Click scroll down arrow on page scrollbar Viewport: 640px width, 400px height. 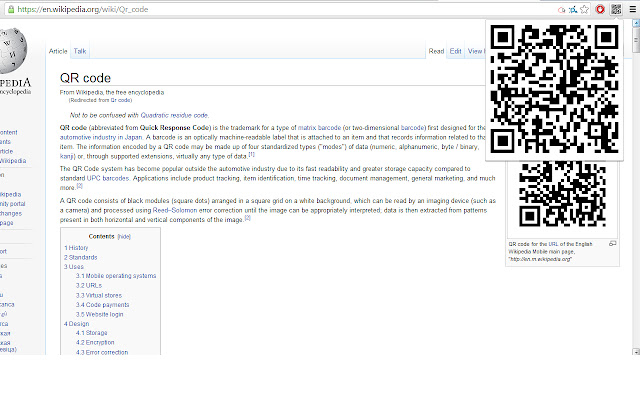click(x=636, y=351)
